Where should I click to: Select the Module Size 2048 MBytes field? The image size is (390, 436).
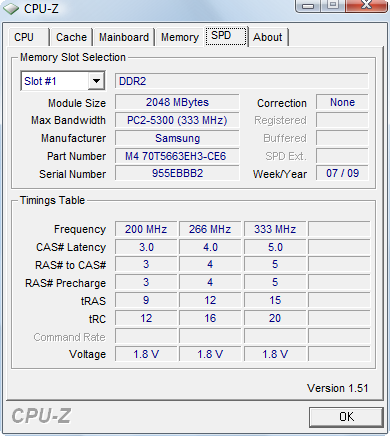(x=177, y=102)
